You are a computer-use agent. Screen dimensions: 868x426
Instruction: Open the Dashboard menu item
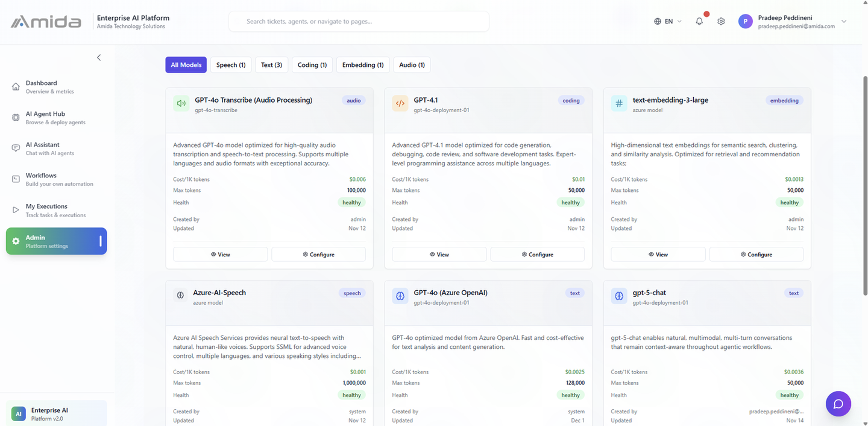coord(57,87)
